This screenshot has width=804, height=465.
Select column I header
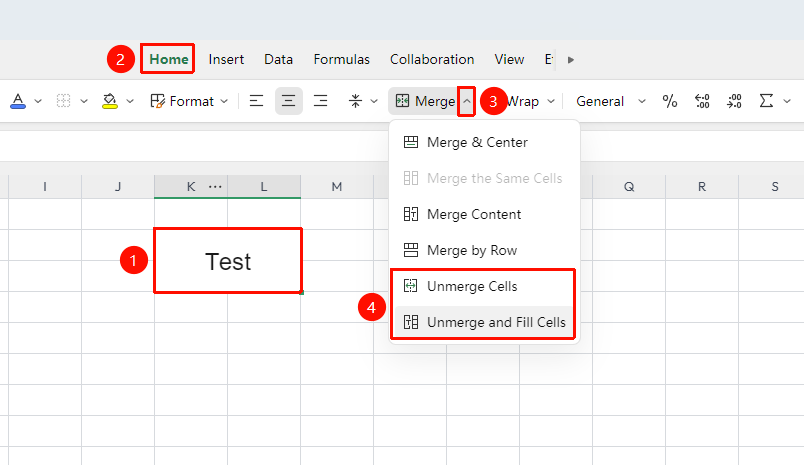click(45, 187)
